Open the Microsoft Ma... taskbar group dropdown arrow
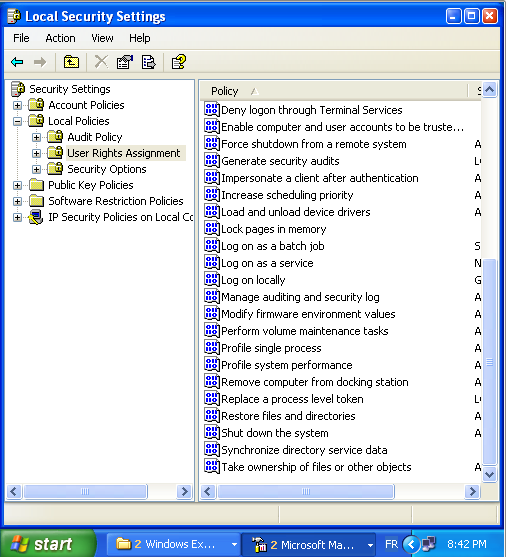Image resolution: width=506 pixels, height=557 pixels. point(370,545)
